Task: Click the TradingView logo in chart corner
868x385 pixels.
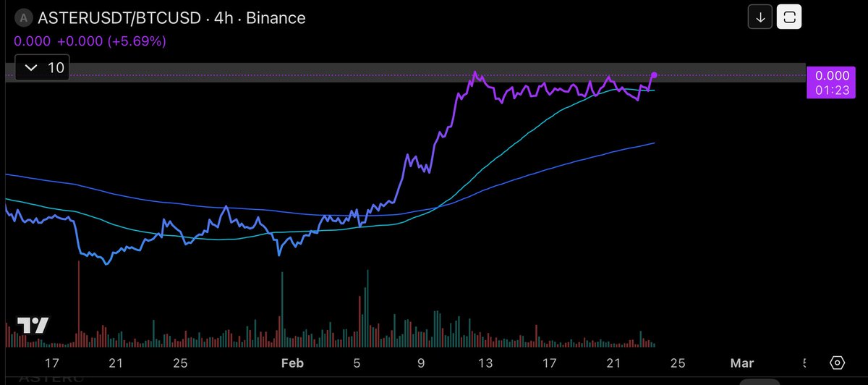Action: [33, 326]
